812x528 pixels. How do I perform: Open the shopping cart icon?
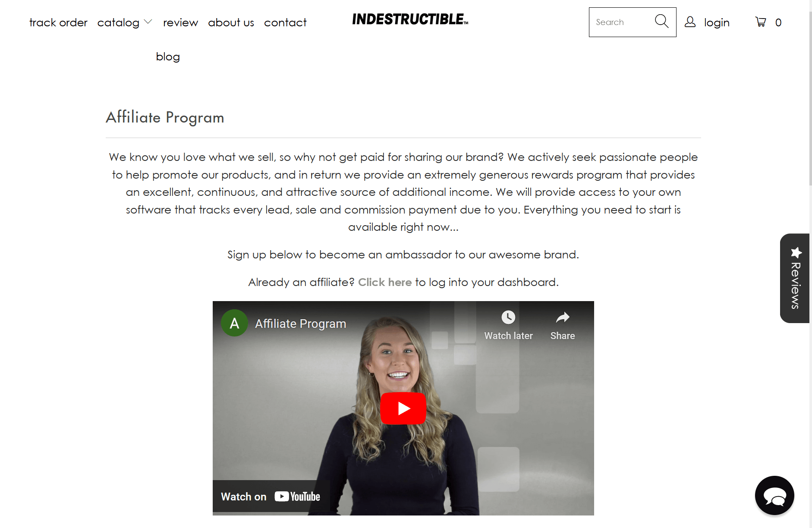[761, 22]
